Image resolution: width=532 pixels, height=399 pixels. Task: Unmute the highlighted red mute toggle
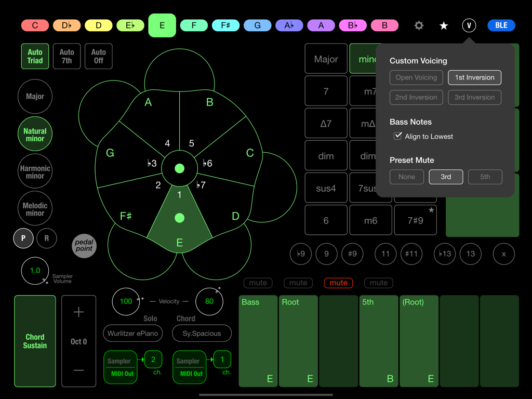point(338,283)
